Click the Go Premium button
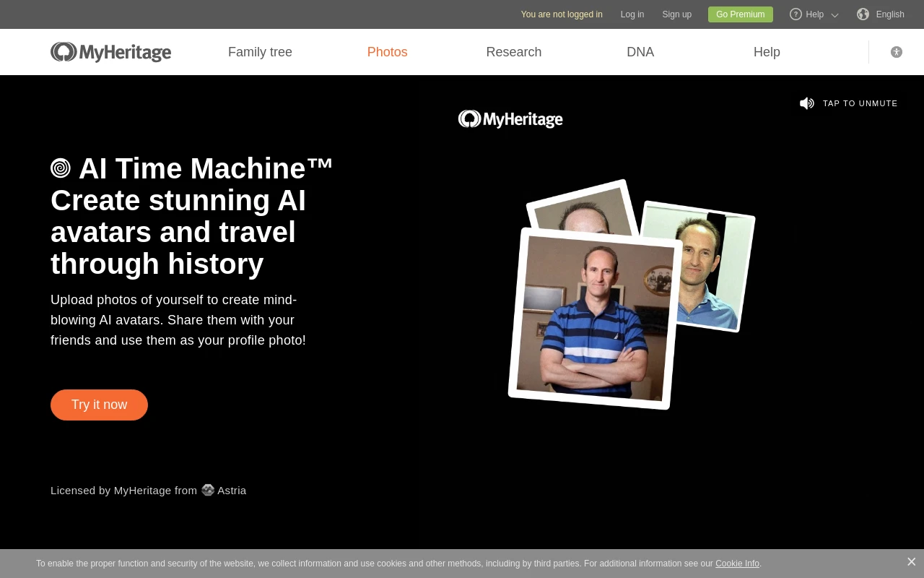This screenshot has height=578, width=924. click(740, 14)
